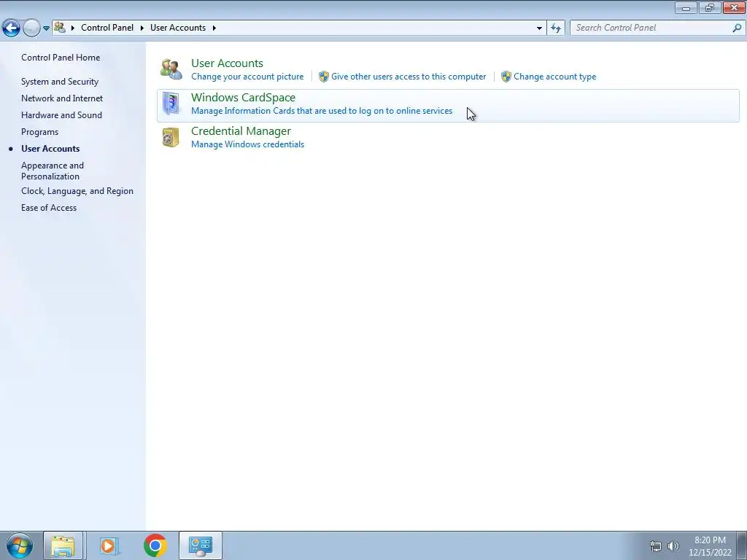Open the User Accounts icon with two people
This screenshot has height=560, width=747.
click(171, 69)
